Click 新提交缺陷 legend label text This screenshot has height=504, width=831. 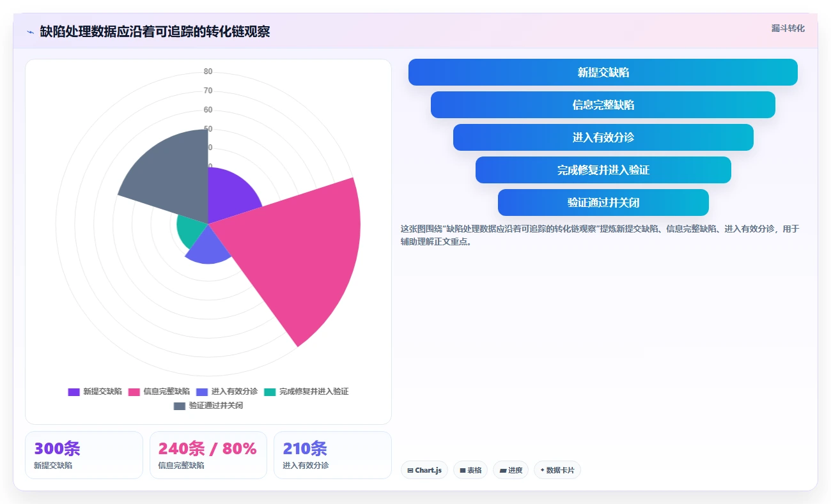(102, 392)
